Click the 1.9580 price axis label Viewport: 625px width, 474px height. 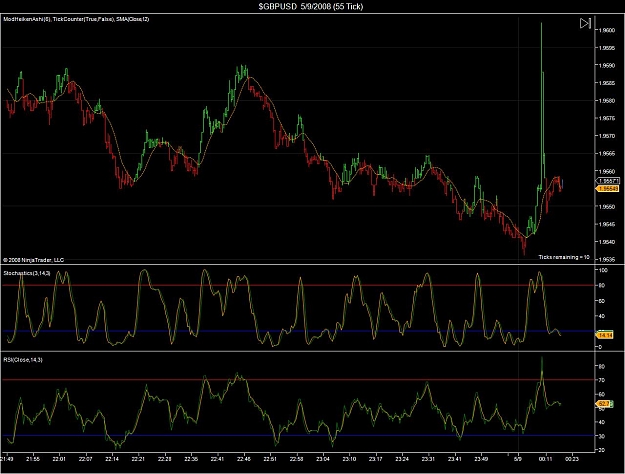click(606, 100)
